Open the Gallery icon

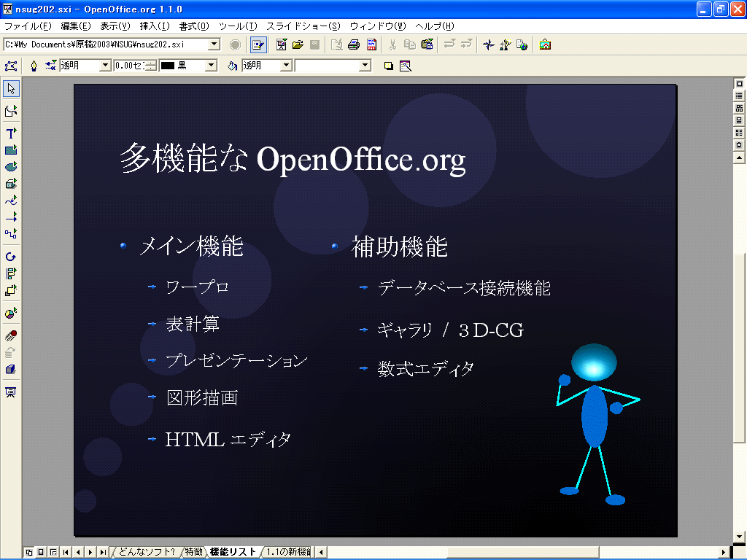coord(545,44)
